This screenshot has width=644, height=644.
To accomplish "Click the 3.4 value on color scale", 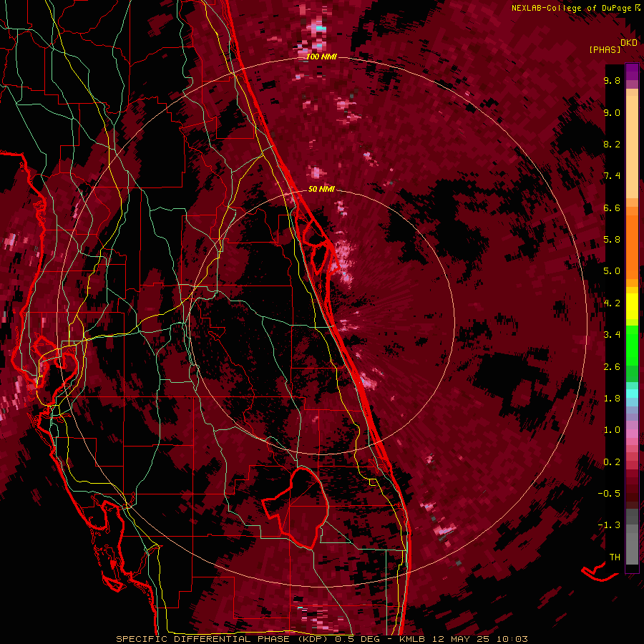I will [612, 335].
